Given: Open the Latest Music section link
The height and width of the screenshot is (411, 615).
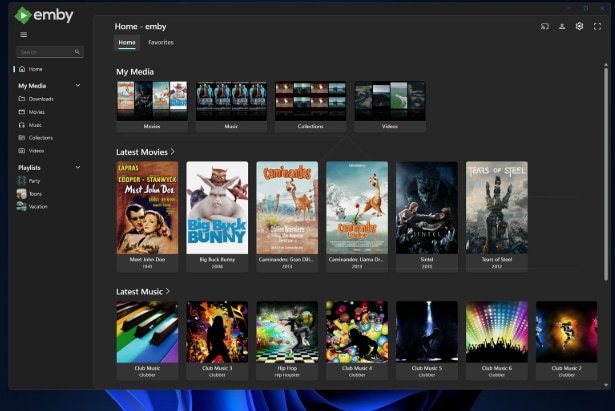Looking at the screenshot, I should pyautogui.click(x=140, y=291).
